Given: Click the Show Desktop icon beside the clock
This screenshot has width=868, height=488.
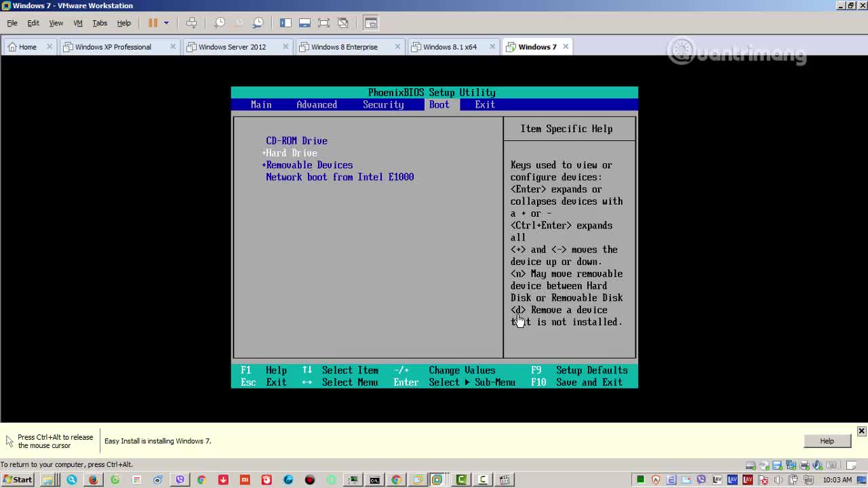Looking at the screenshot, I should [x=862, y=480].
